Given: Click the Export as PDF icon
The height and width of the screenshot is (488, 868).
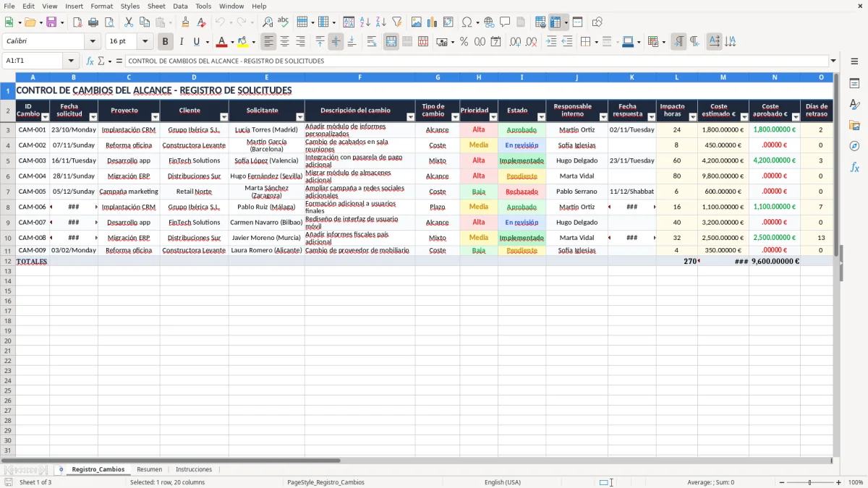Looking at the screenshot, I should pyautogui.click(x=77, y=22).
